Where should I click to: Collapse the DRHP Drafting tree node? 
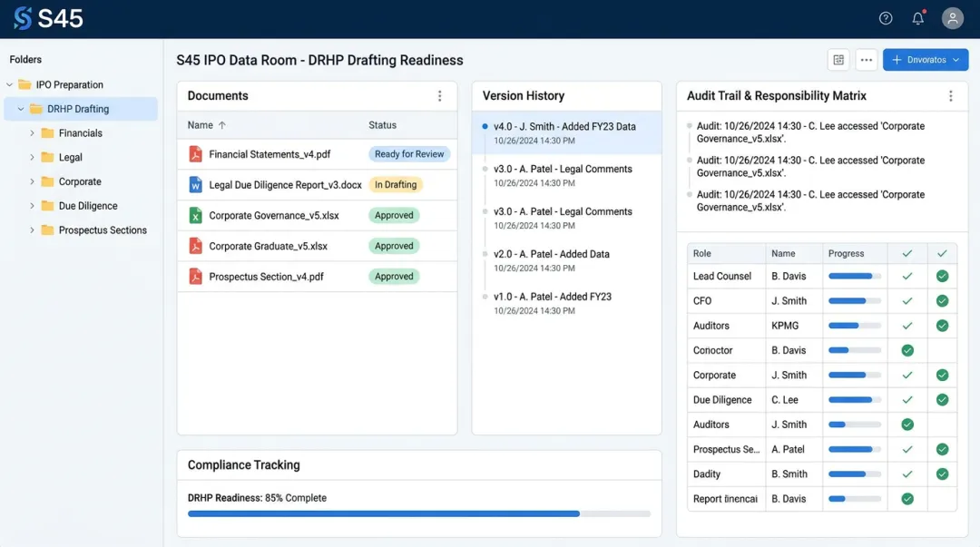(x=21, y=109)
